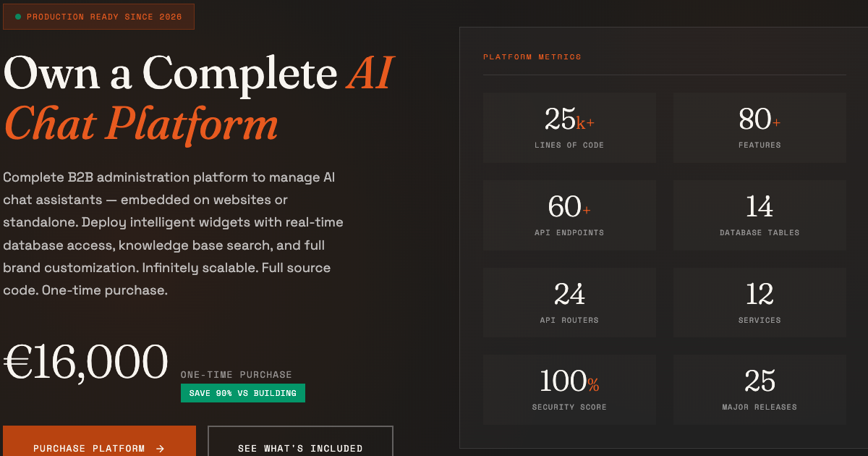This screenshot has width=868, height=456.
Task: Click the green Save 90% vs Building badge
Action: [x=243, y=393]
